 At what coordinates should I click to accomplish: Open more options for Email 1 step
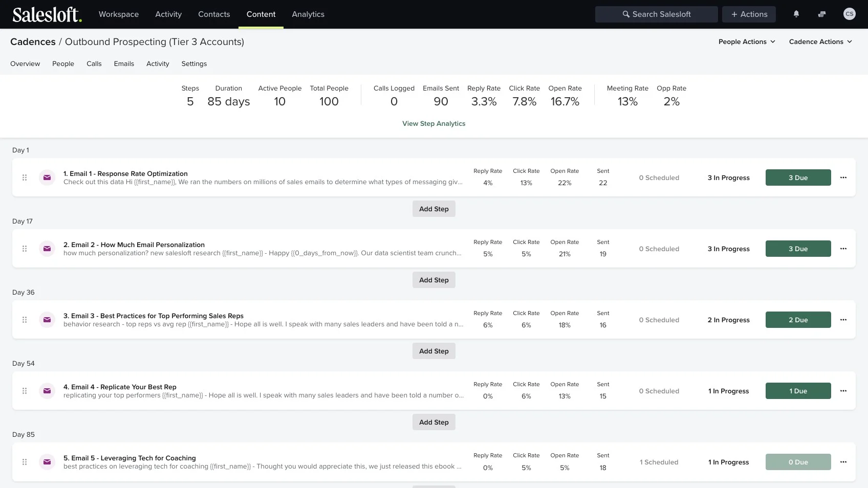tap(843, 178)
